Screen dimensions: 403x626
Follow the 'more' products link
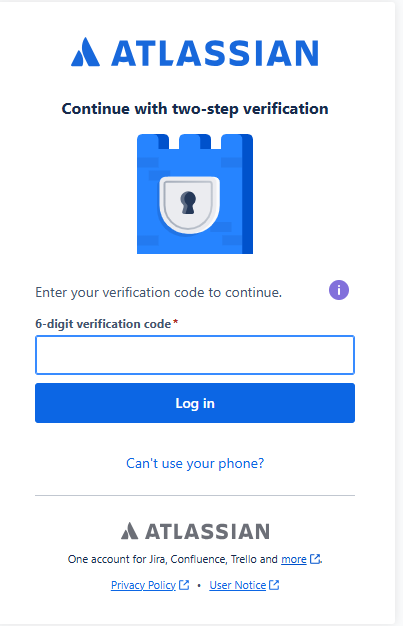click(294, 559)
